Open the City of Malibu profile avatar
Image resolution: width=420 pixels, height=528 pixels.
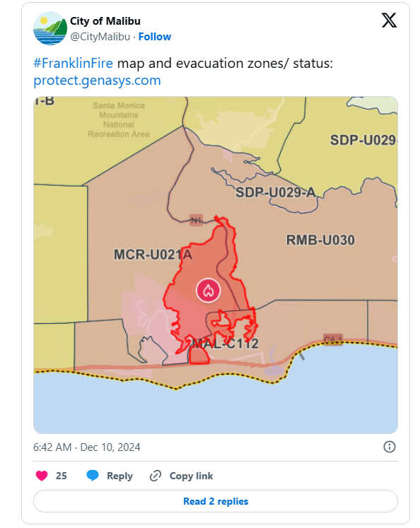[50, 28]
